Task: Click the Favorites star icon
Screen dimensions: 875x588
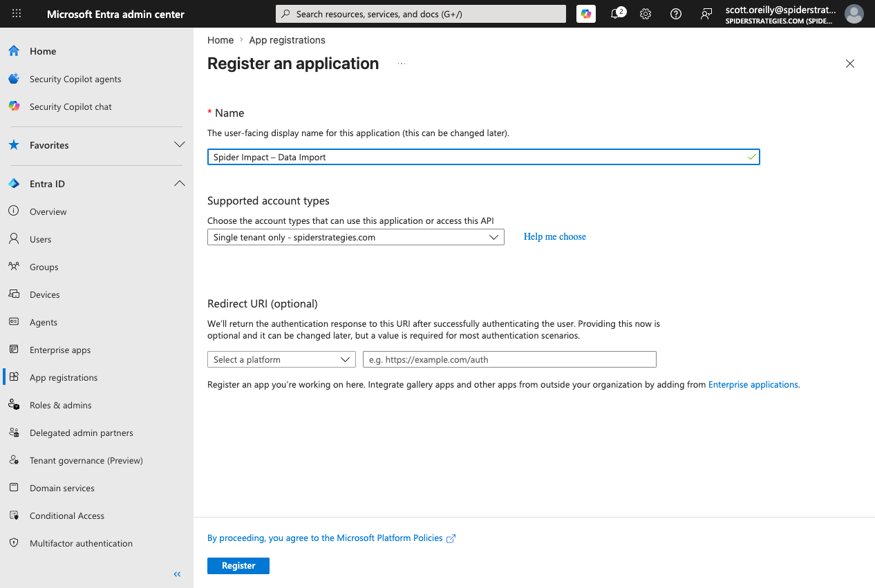Action: point(14,145)
